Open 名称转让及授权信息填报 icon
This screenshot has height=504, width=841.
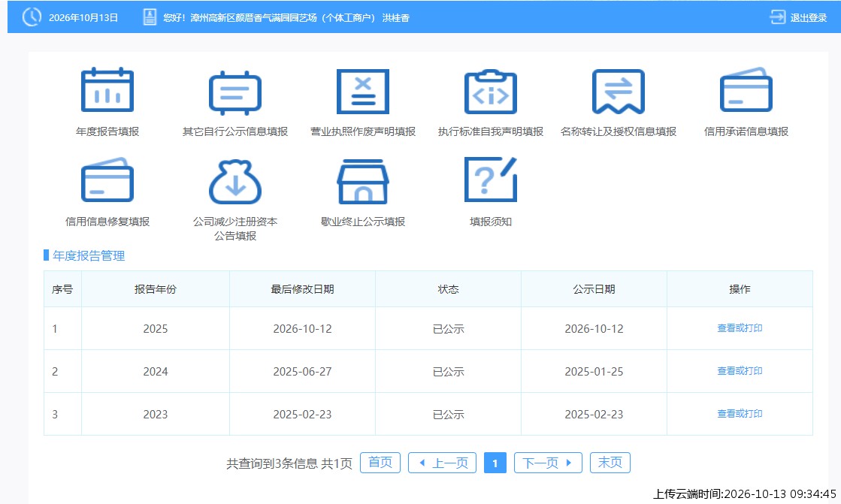coord(618,91)
